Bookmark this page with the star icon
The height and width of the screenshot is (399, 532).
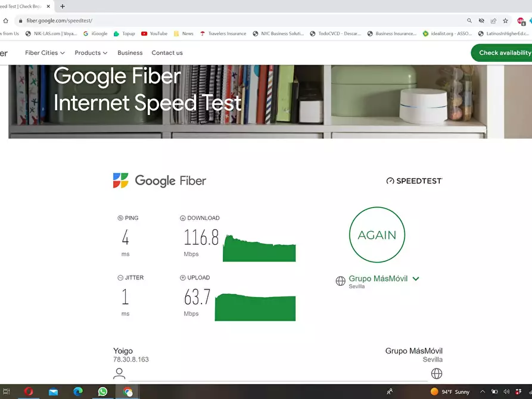coord(505,20)
